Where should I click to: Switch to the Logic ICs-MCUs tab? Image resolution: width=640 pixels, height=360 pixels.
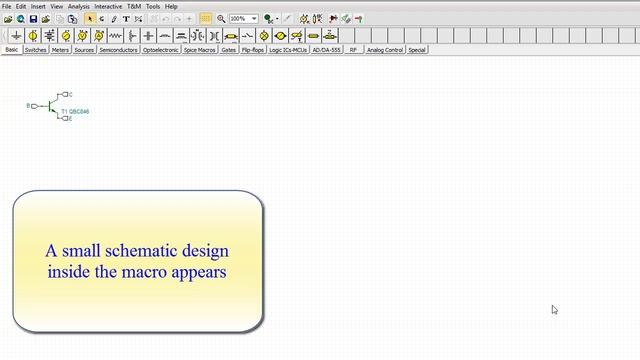click(x=288, y=50)
